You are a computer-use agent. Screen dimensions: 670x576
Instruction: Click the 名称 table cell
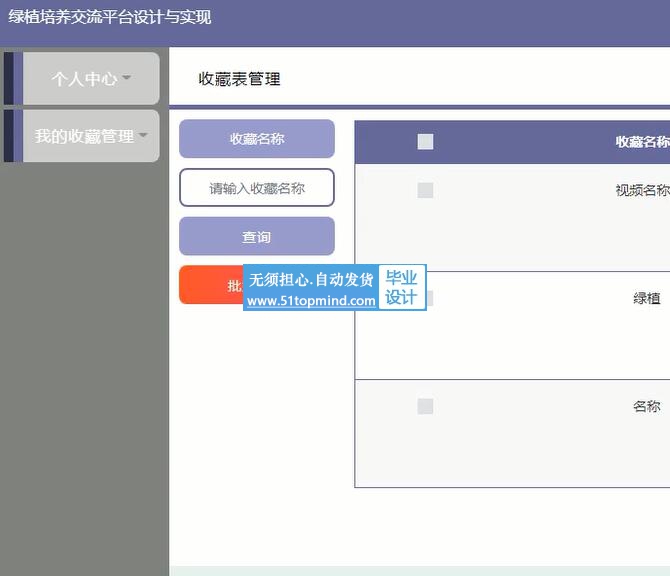click(x=646, y=406)
